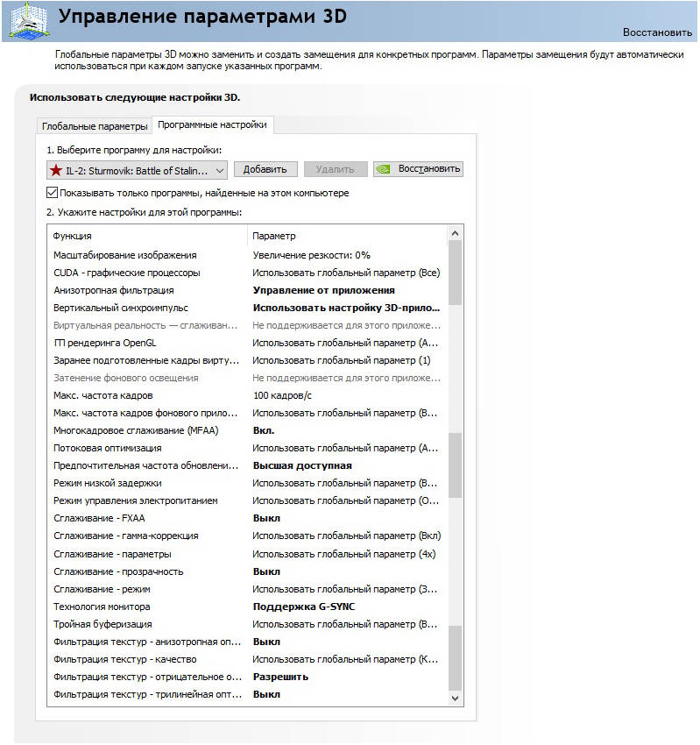Select the Режим низкой задержки row
Viewport: 700px width, 745px height.
point(247,484)
